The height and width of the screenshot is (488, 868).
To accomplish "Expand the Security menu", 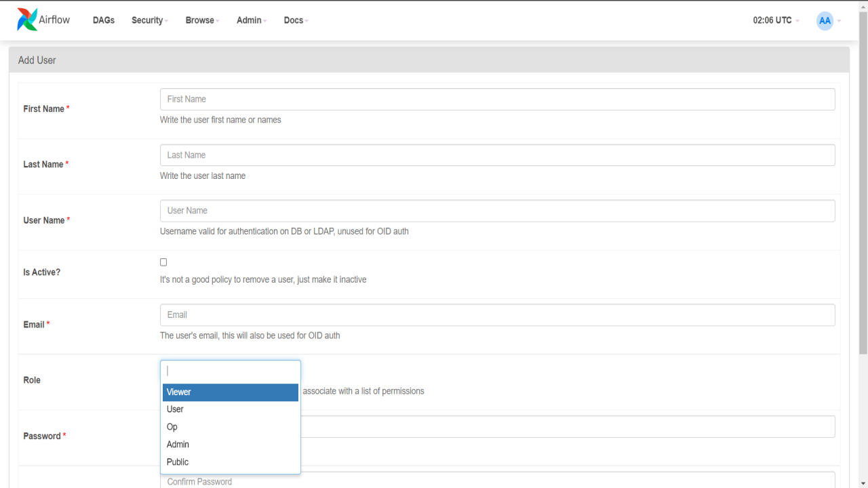I will pos(150,20).
